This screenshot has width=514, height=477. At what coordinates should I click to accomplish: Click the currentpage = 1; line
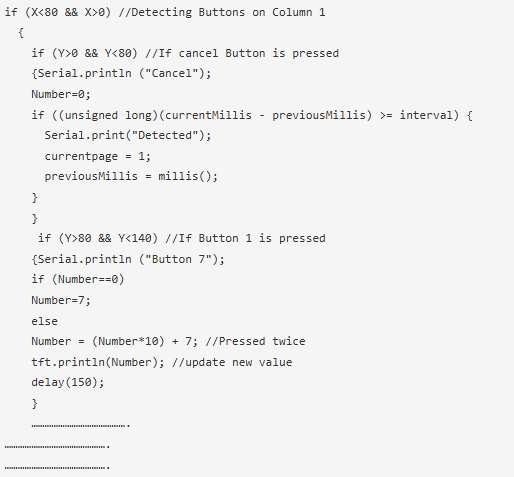point(98,156)
